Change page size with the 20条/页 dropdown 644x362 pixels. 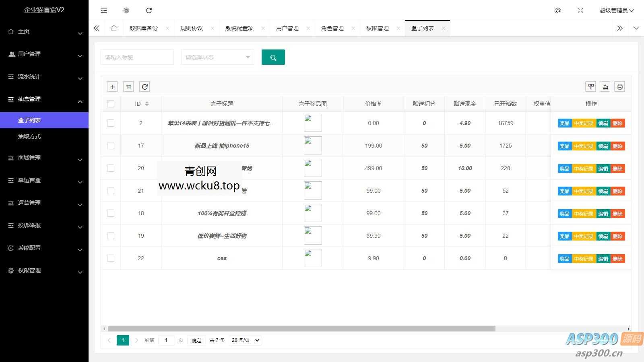tap(244, 340)
